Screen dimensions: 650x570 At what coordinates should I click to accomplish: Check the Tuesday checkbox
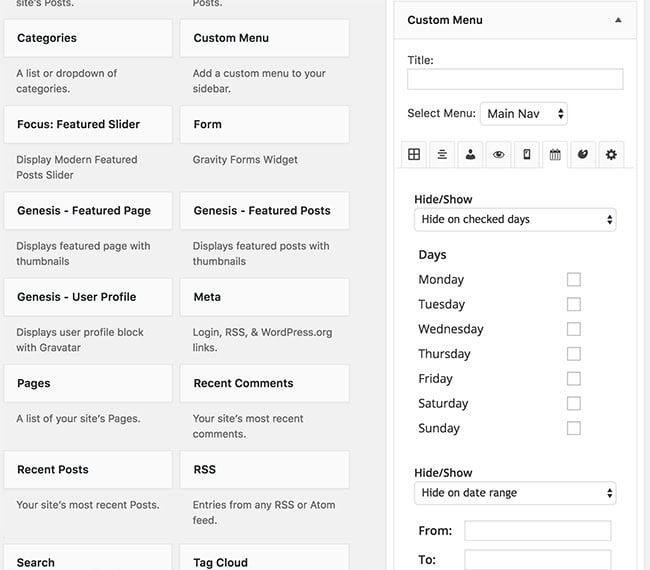tap(574, 304)
